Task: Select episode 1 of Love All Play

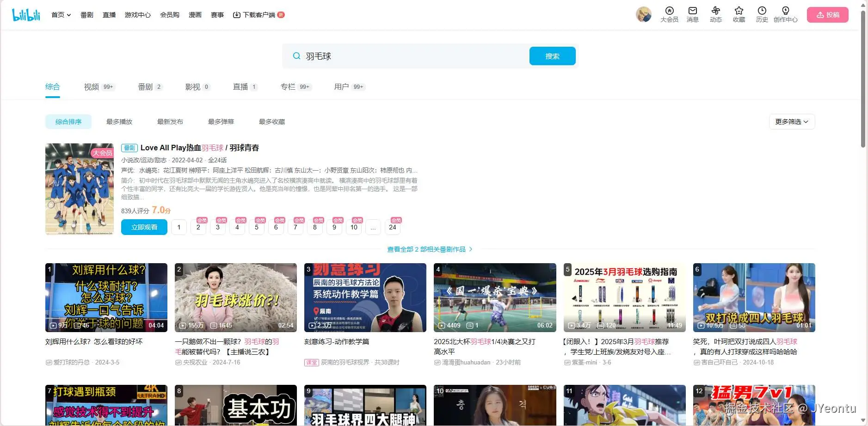Action: click(x=179, y=227)
